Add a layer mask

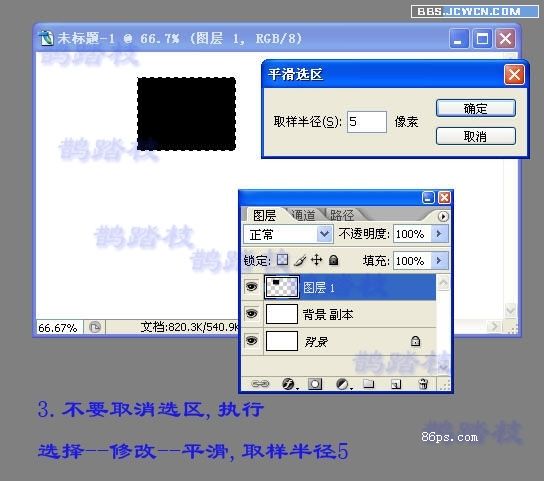coord(315,384)
